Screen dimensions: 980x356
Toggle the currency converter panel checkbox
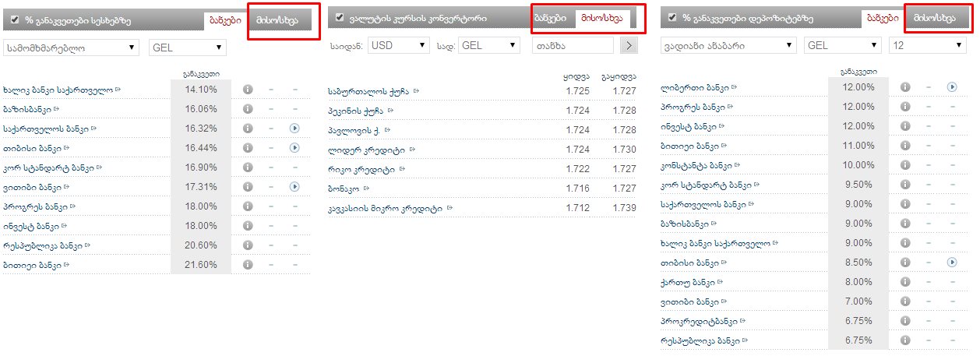339,17
